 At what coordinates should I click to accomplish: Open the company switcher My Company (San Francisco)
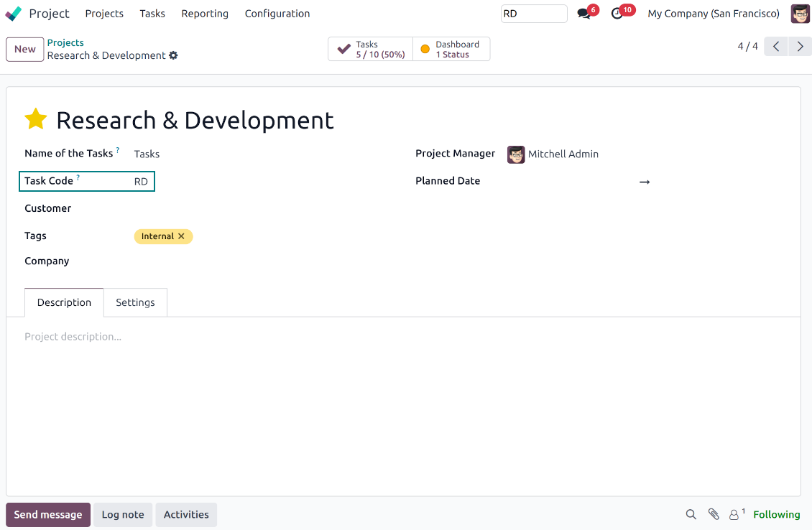click(713, 14)
